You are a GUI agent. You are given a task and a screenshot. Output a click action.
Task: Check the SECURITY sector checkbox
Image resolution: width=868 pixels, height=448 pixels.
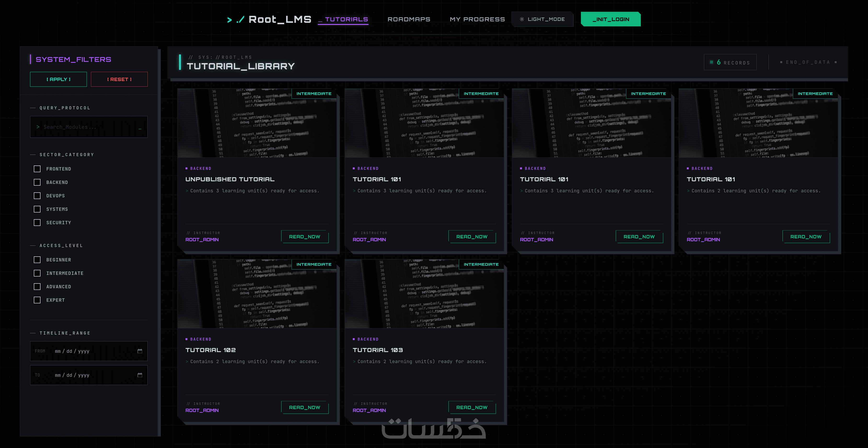(x=37, y=223)
